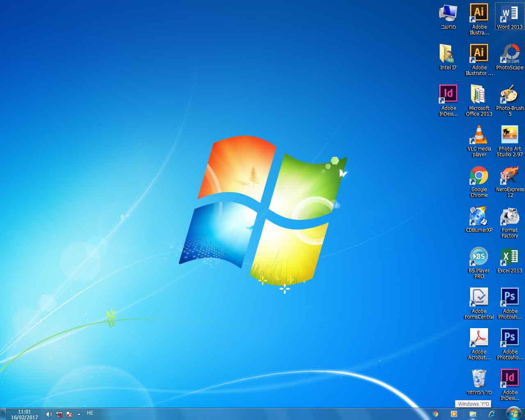Open Windows Explorer from the taskbar
Viewport: 525px width, 420px height.
(472, 414)
